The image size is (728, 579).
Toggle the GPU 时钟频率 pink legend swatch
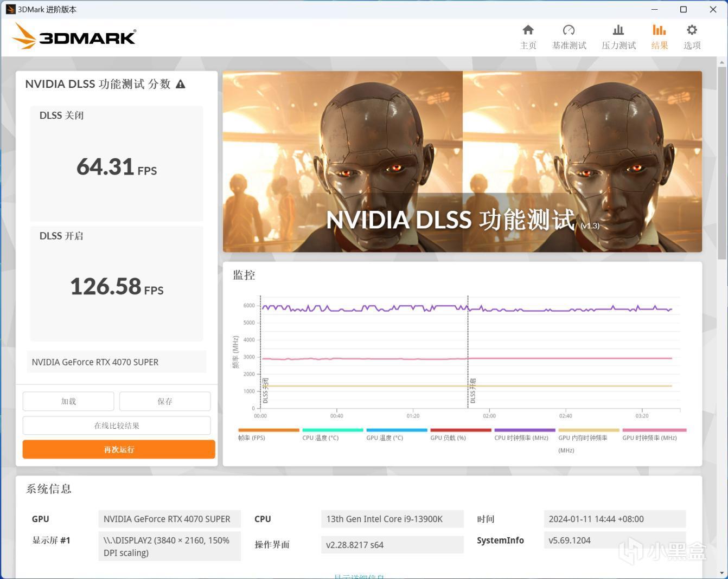coord(654,430)
